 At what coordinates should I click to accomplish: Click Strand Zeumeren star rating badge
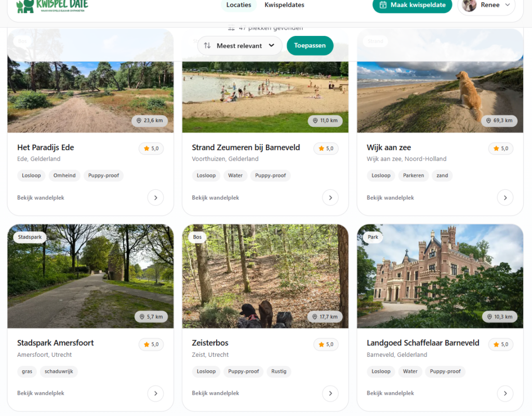326,148
